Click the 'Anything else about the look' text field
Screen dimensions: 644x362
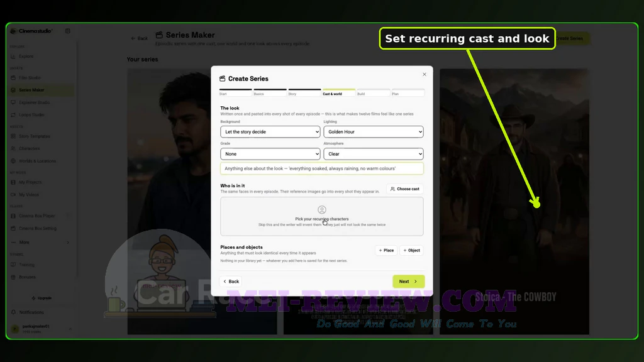(321, 168)
